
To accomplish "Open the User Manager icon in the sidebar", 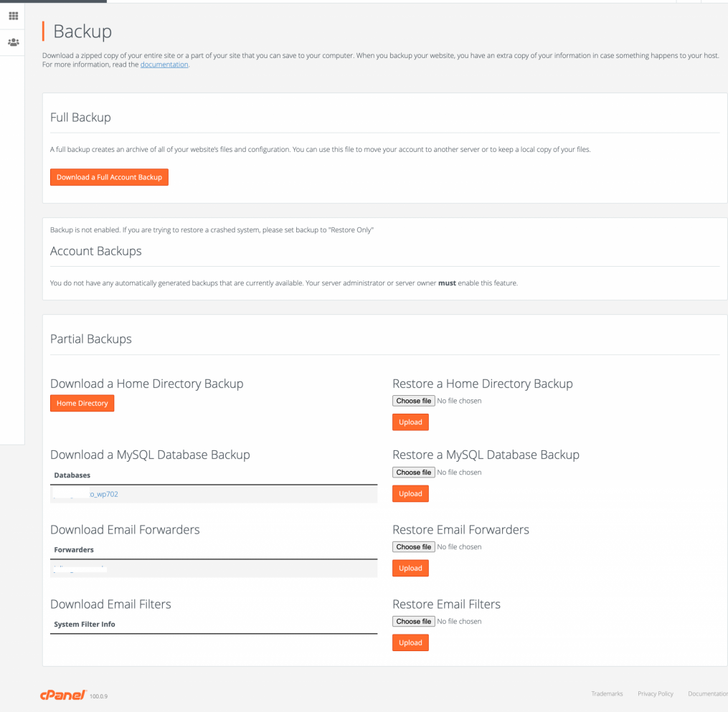I will 13,42.
